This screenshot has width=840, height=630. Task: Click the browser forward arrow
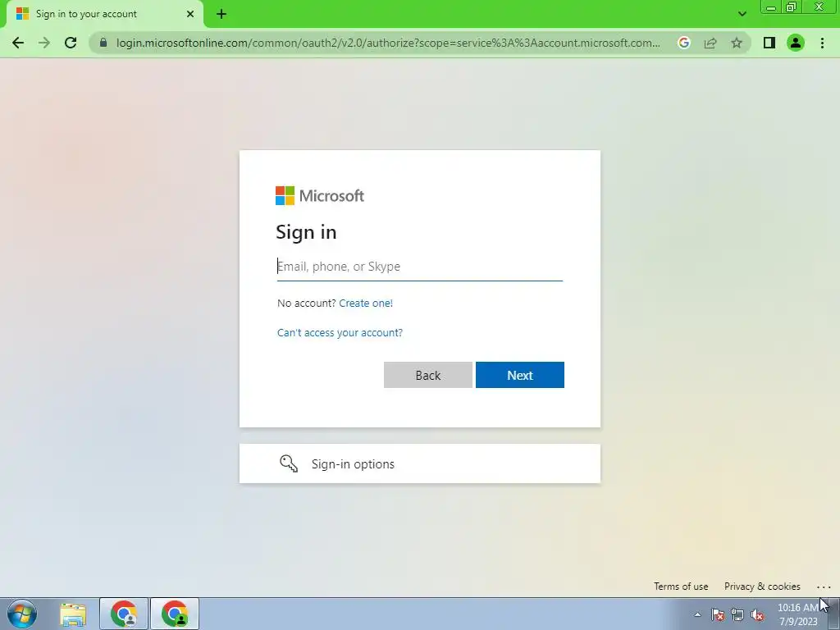[x=44, y=43]
